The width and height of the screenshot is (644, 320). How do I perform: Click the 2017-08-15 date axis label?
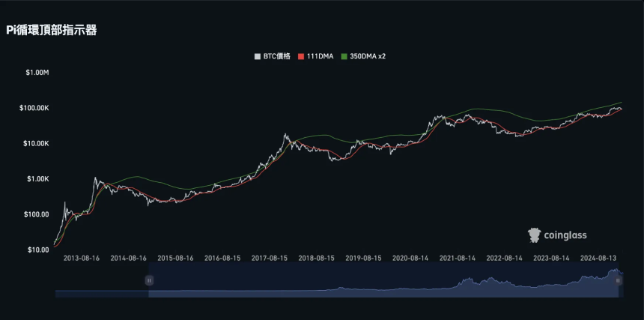[x=270, y=259]
